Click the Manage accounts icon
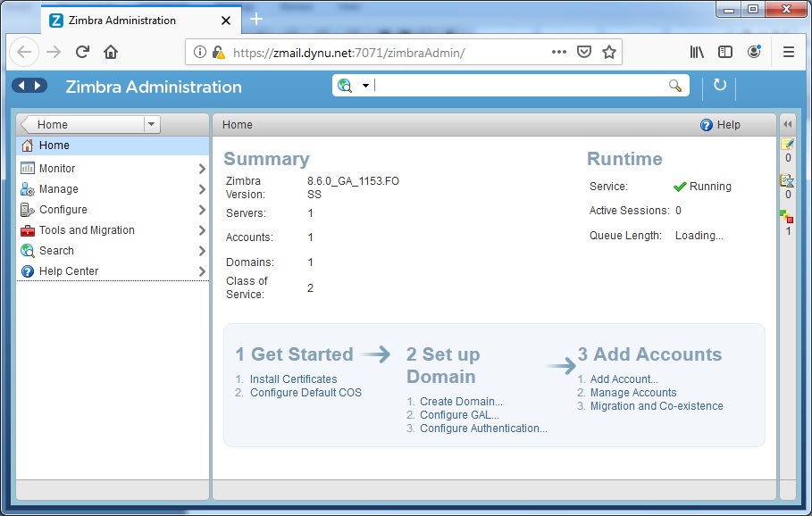The image size is (812, 516). coord(28,189)
